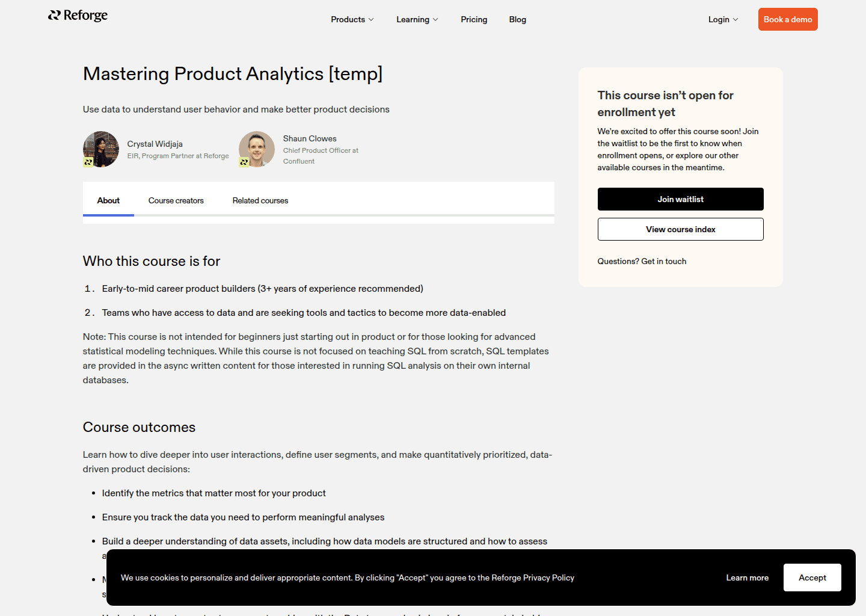
Task: Click the Reforge badge on Crystal's avatar
Action: coord(89,162)
